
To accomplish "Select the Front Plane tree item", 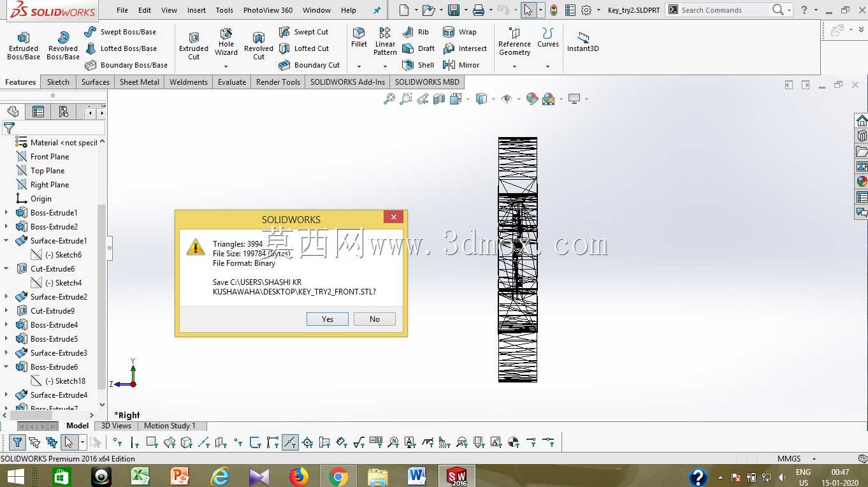I will point(50,157).
